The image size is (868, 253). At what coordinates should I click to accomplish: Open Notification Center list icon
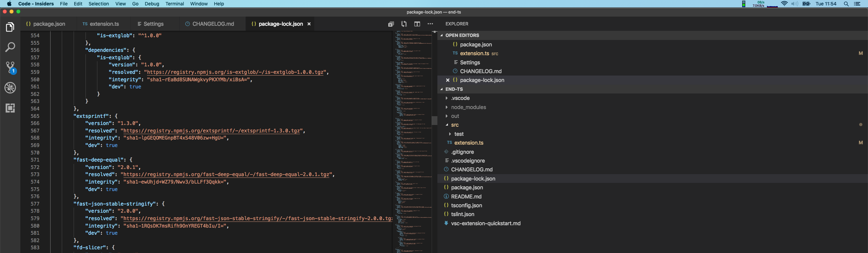857,4
